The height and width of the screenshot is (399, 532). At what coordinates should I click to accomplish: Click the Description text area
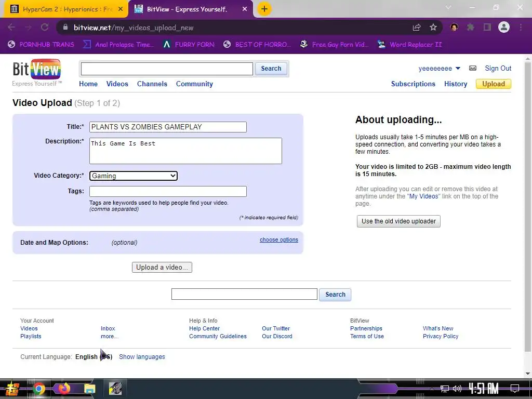[185, 151]
